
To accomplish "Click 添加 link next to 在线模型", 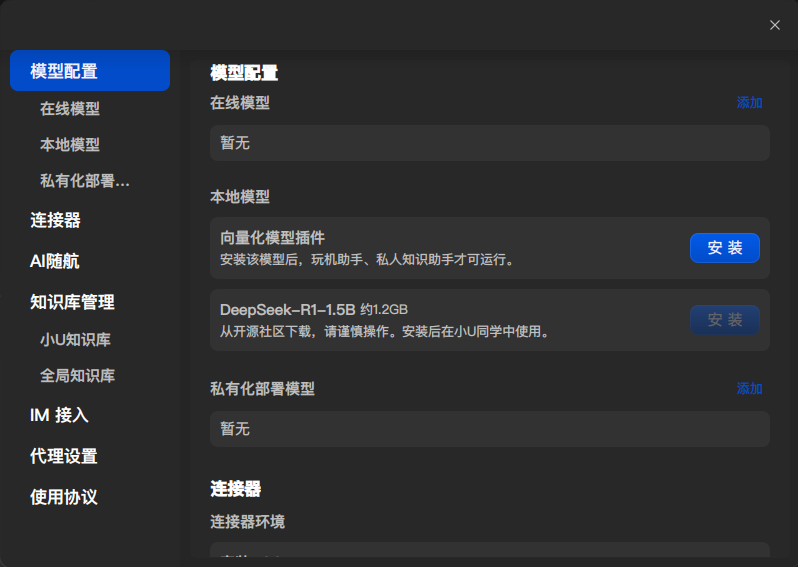I will click(x=749, y=103).
